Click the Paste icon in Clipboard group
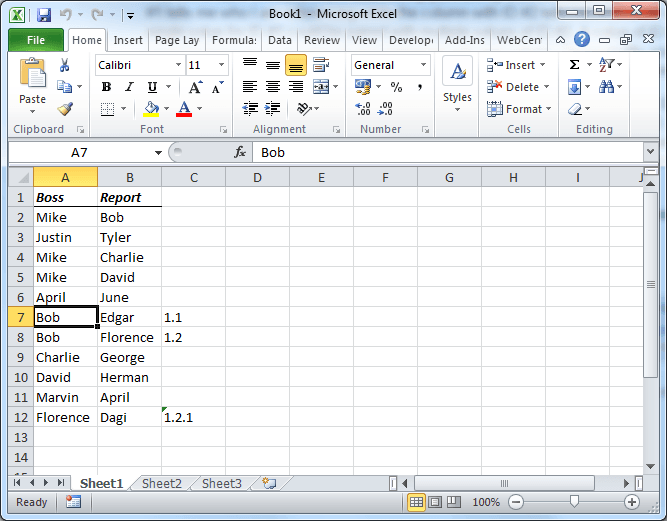This screenshot has width=667, height=521. 32,80
